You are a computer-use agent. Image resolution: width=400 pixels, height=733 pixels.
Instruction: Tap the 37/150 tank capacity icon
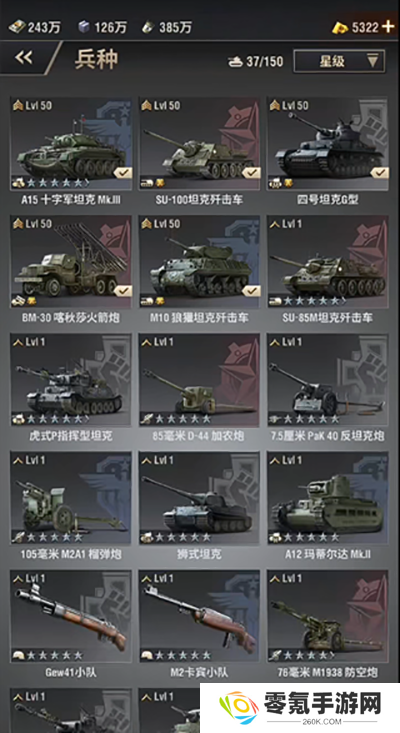235,61
